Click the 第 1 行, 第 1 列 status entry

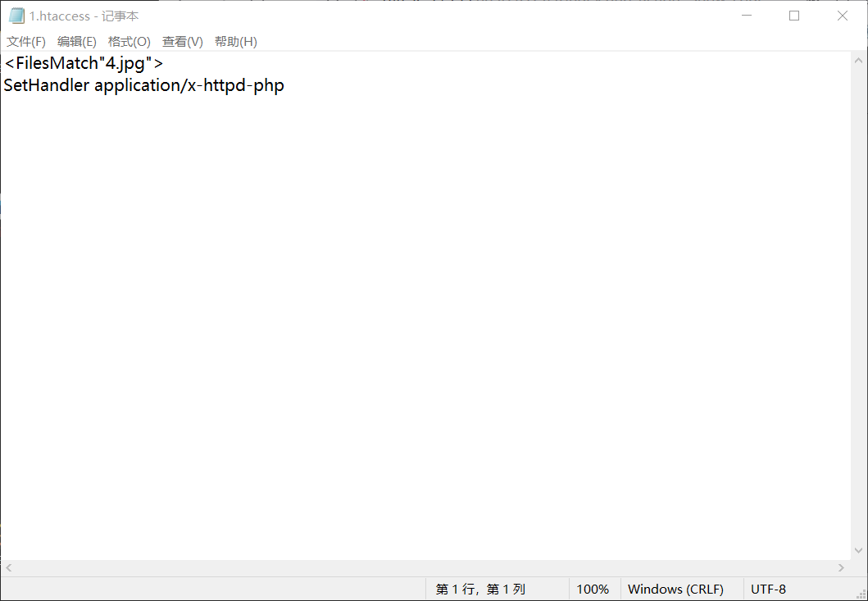coord(480,590)
